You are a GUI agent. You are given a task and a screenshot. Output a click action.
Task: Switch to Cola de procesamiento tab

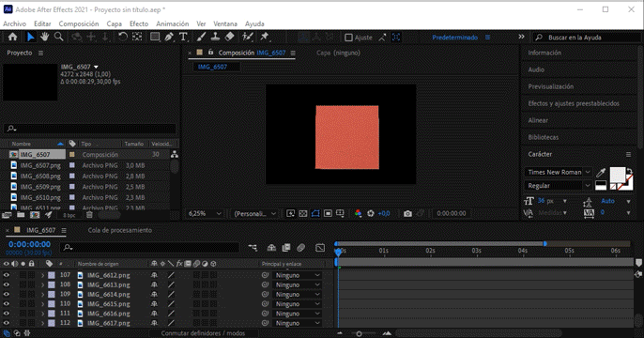pos(120,230)
